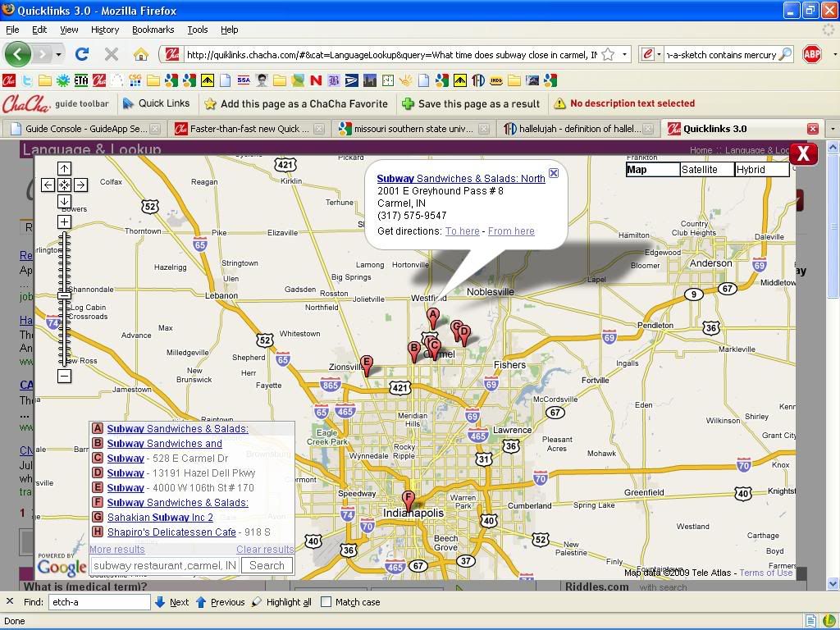
Task: Open the Twitter bookmark icon
Action: click(27, 80)
